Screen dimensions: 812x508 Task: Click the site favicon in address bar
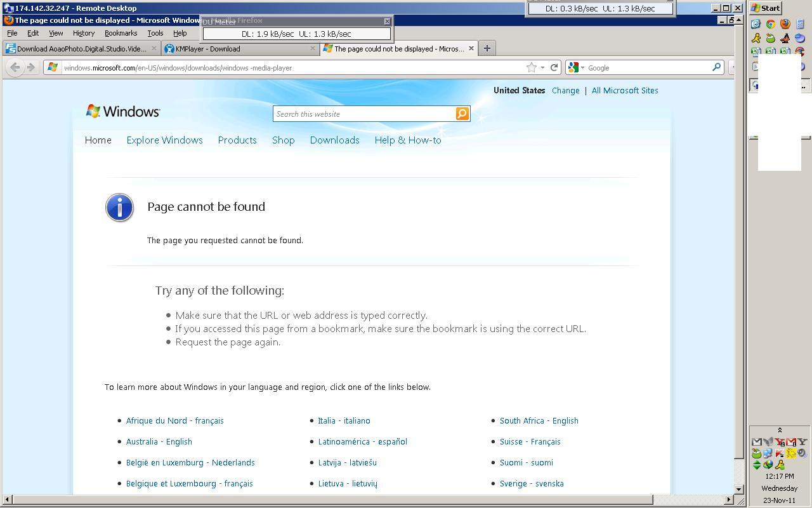coord(53,67)
